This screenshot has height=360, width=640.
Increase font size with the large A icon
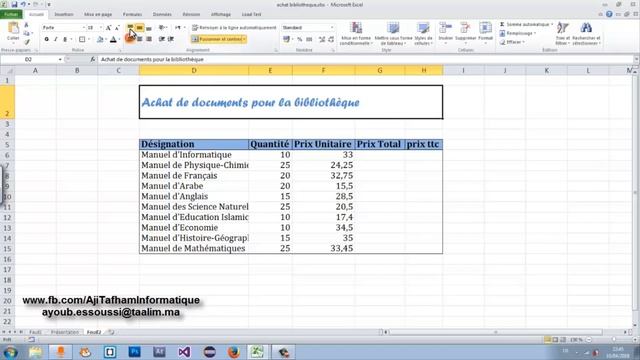point(108,28)
